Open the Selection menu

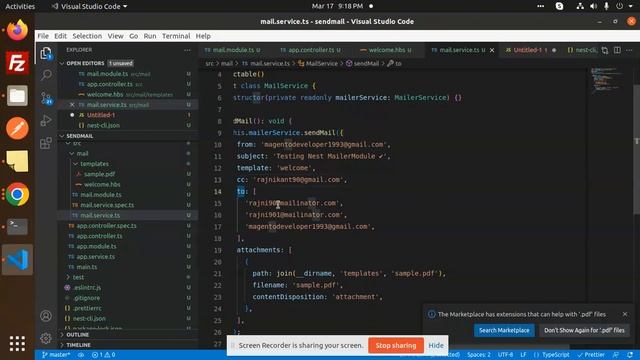87,36
